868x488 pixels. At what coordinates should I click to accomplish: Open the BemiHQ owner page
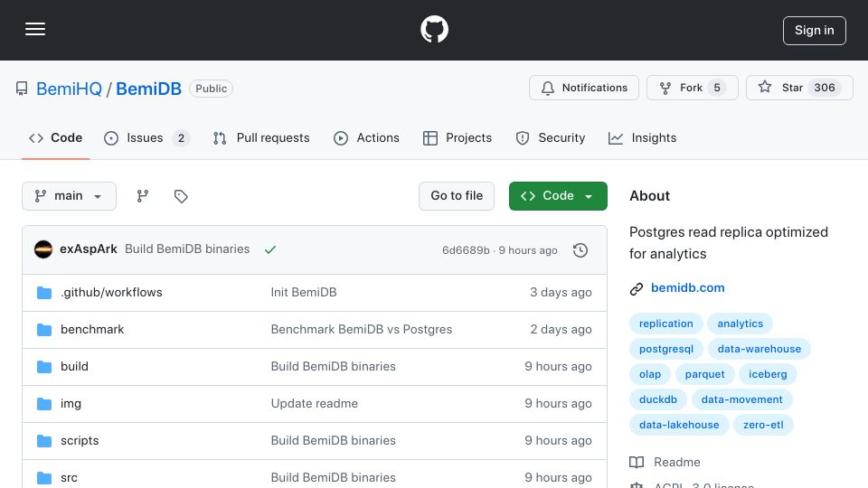pyautogui.click(x=70, y=89)
